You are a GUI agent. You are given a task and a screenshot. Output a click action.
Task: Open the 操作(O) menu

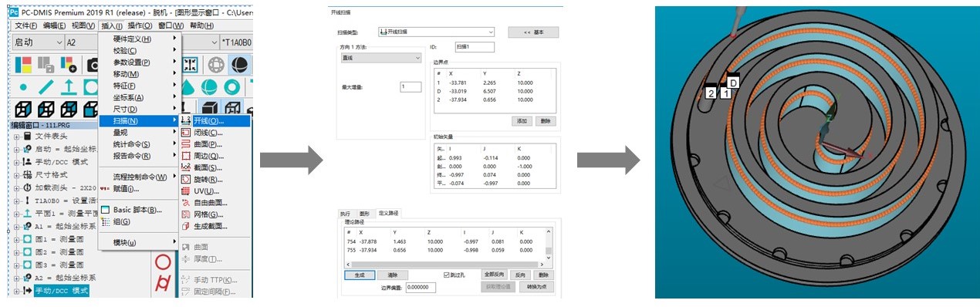(140, 25)
